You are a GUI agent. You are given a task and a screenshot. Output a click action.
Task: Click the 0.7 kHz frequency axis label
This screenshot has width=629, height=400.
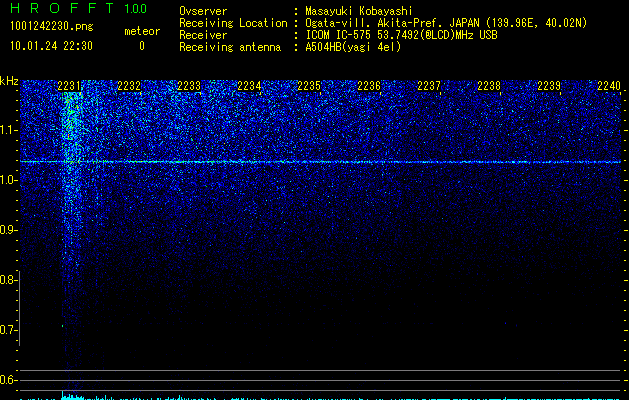(9, 330)
